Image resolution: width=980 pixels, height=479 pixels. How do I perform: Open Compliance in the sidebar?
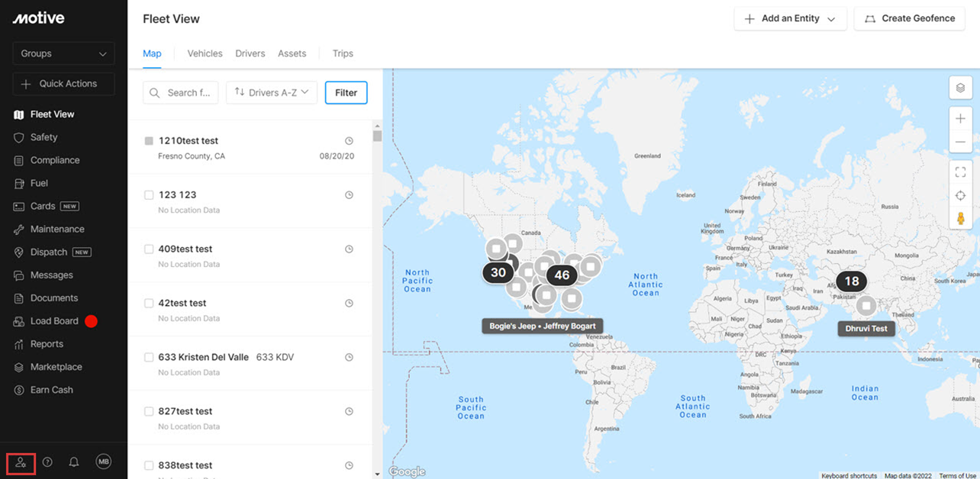click(x=55, y=160)
